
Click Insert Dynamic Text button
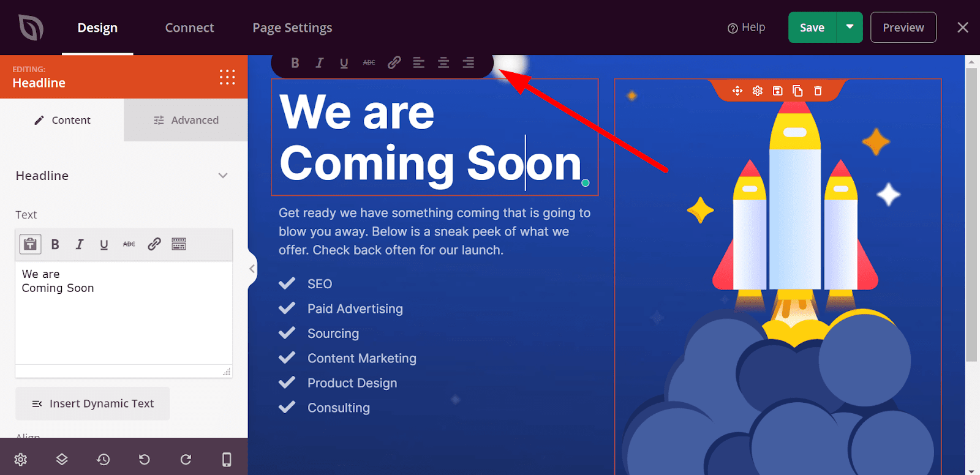pos(92,403)
